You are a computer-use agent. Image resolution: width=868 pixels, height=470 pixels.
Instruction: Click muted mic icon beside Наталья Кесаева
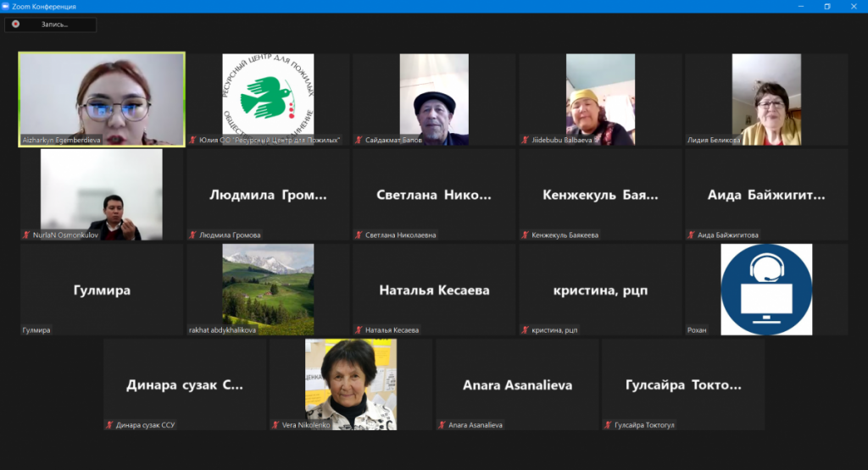pos(359,329)
